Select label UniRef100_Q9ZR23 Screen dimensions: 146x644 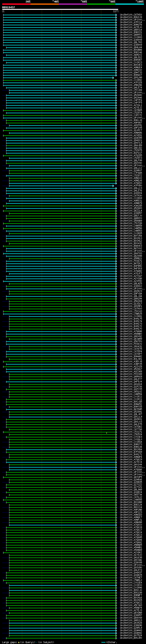[131, 291]
